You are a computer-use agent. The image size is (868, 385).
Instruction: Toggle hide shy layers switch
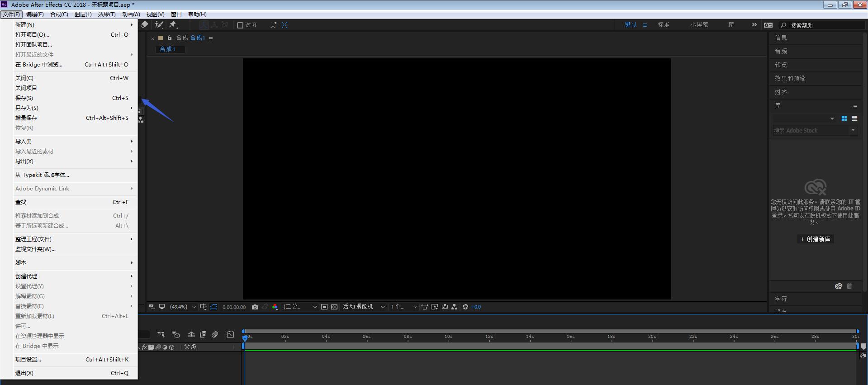[x=191, y=334]
